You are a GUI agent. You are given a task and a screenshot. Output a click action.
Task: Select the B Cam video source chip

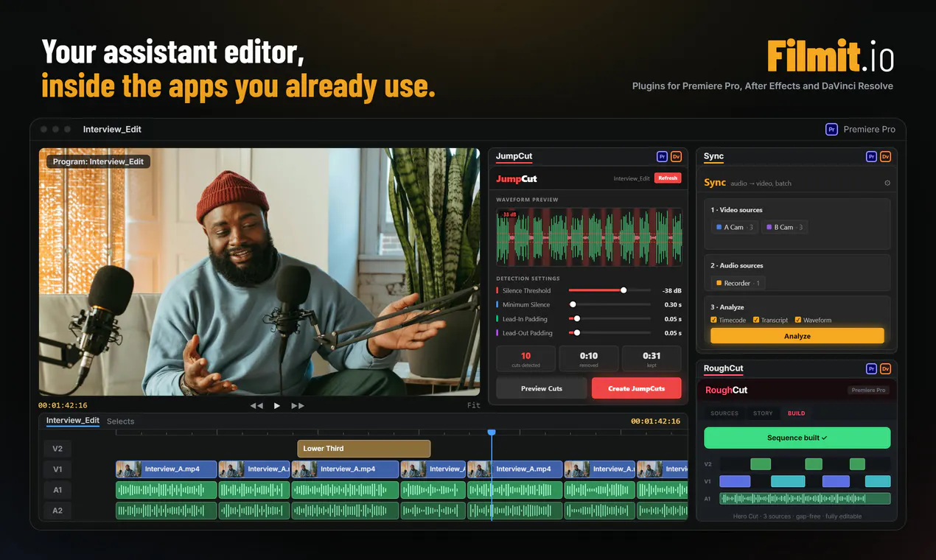tap(784, 227)
